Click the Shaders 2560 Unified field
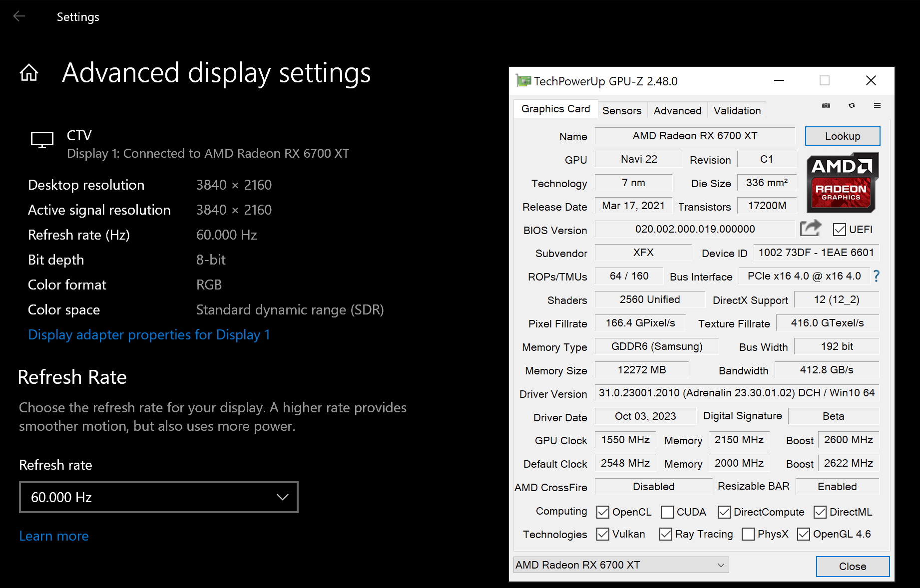The height and width of the screenshot is (588, 920). pyautogui.click(x=650, y=299)
